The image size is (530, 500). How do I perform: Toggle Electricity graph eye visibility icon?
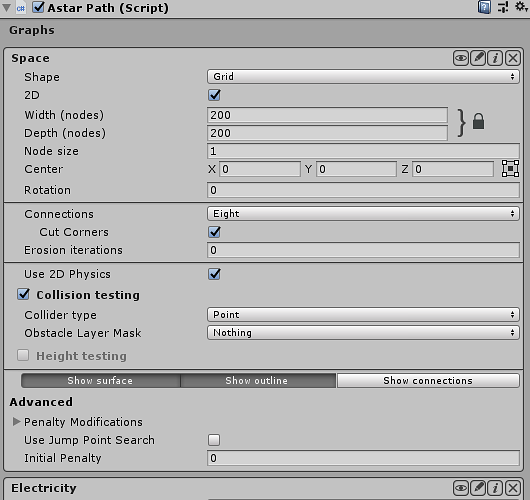pyautogui.click(x=461, y=488)
